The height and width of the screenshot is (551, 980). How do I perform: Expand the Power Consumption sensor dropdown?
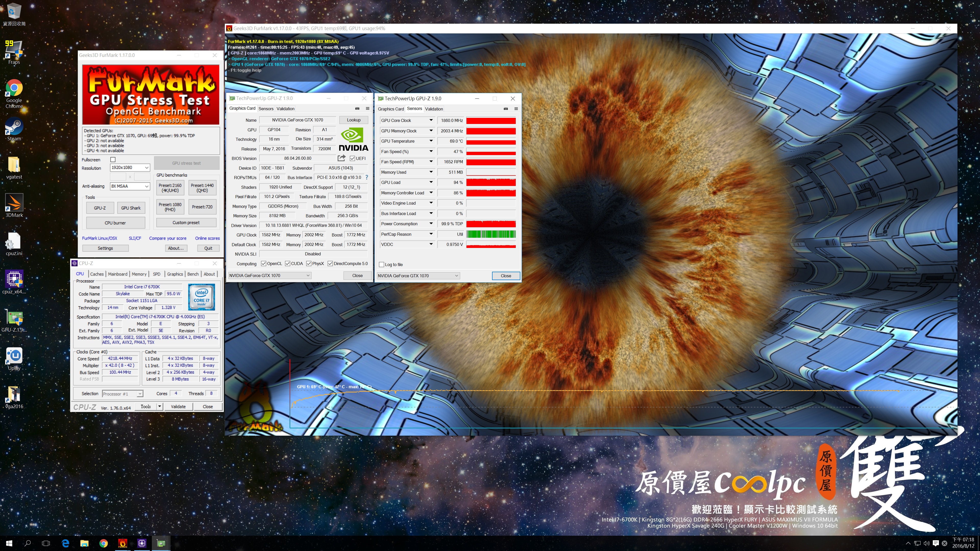(431, 224)
